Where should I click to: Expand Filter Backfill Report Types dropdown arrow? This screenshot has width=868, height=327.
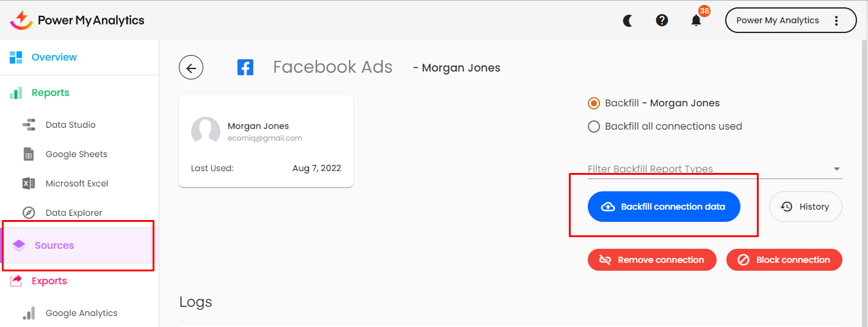pos(836,169)
